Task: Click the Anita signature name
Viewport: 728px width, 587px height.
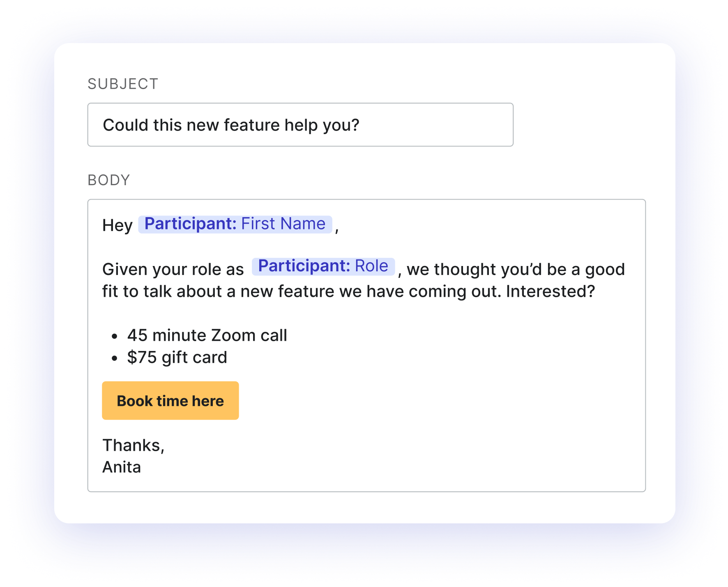Action: click(122, 467)
